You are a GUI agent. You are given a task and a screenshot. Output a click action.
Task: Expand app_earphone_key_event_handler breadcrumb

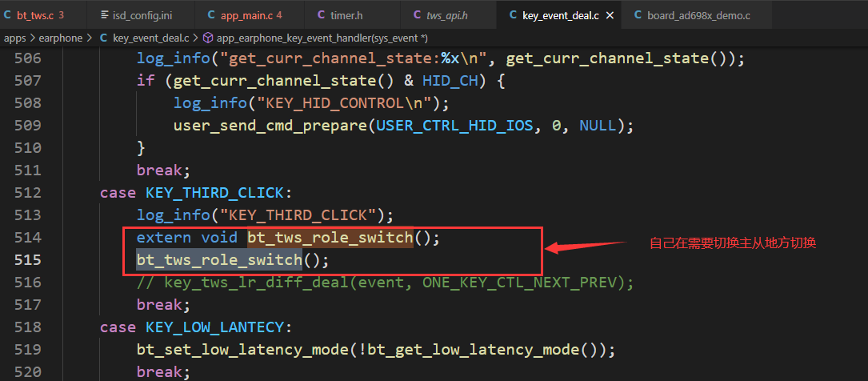tap(322, 38)
